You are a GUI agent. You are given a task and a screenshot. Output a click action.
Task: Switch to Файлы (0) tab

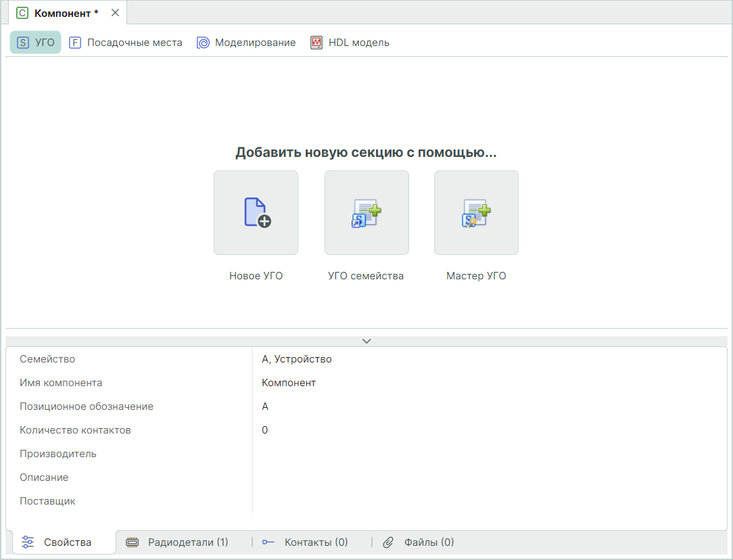(419, 542)
